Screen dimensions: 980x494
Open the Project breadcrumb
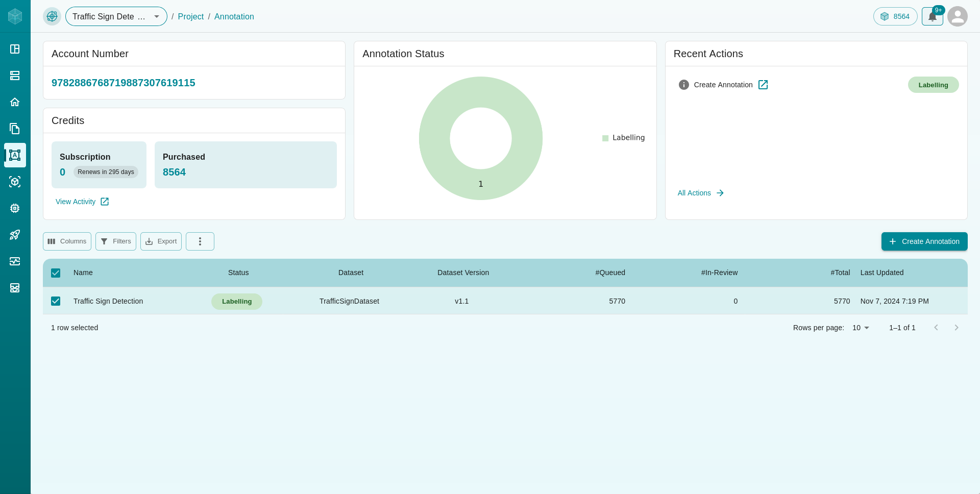point(191,16)
